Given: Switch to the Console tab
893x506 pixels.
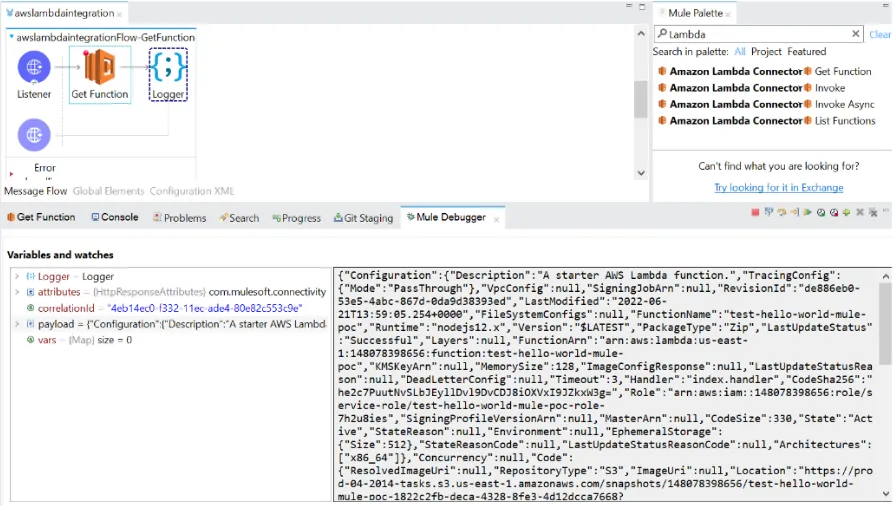Looking at the screenshot, I should point(115,217).
